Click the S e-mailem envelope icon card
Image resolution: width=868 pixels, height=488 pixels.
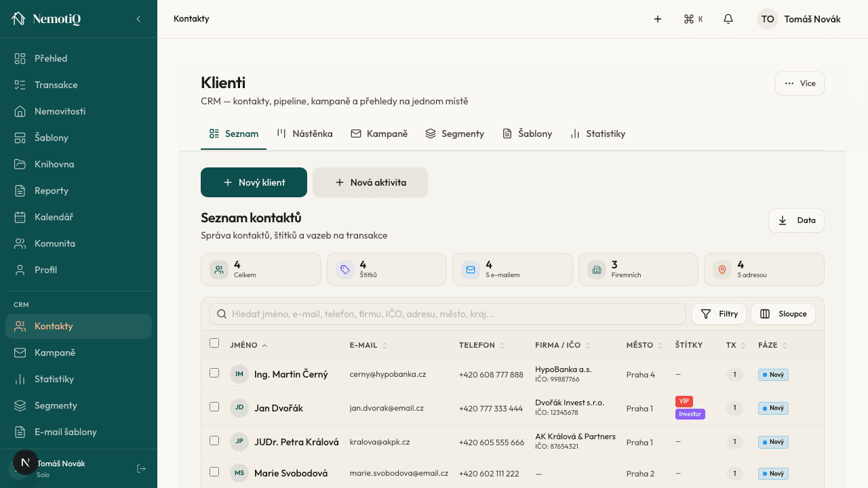[x=471, y=270]
